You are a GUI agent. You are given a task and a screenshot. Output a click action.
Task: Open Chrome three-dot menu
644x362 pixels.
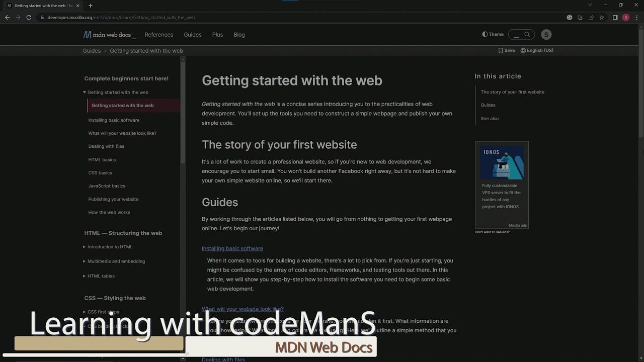click(x=636, y=18)
